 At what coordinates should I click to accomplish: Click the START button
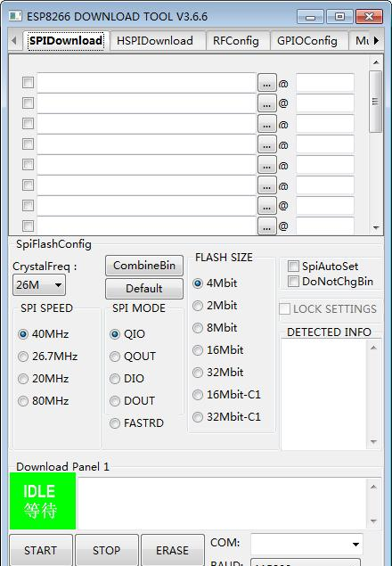(41, 550)
